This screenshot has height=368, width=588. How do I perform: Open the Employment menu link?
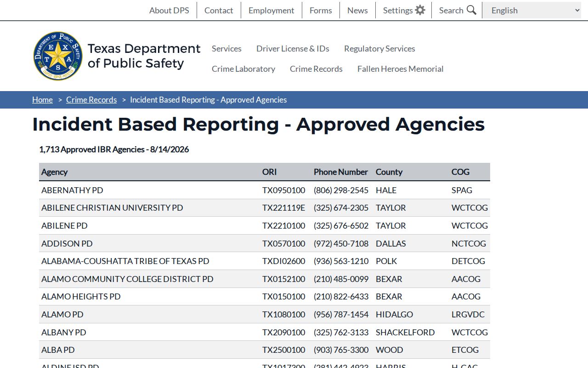[x=271, y=10]
